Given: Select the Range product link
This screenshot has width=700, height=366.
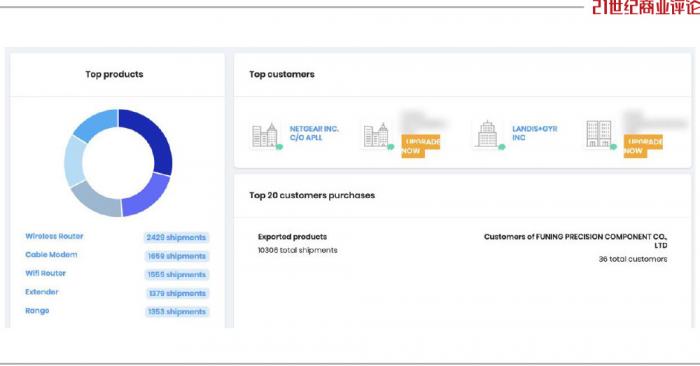Looking at the screenshot, I should [37, 311].
